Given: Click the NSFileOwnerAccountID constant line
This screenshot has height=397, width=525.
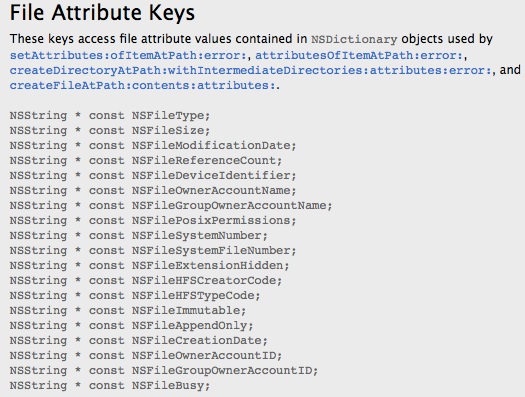Looking at the screenshot, I should pos(146,355).
